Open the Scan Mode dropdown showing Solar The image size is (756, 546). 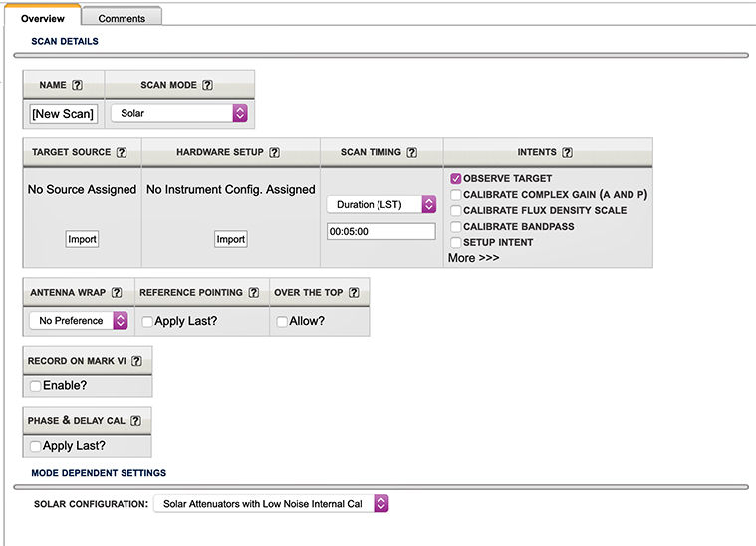pyautogui.click(x=178, y=114)
